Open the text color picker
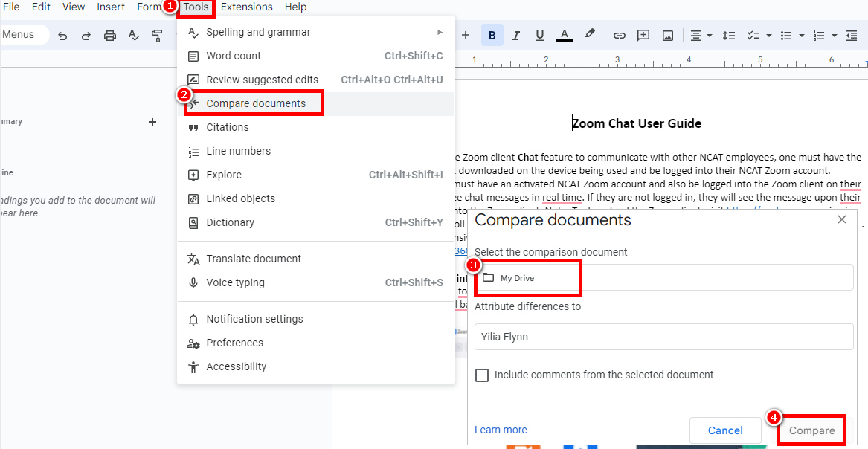The height and width of the screenshot is (449, 868). click(565, 35)
